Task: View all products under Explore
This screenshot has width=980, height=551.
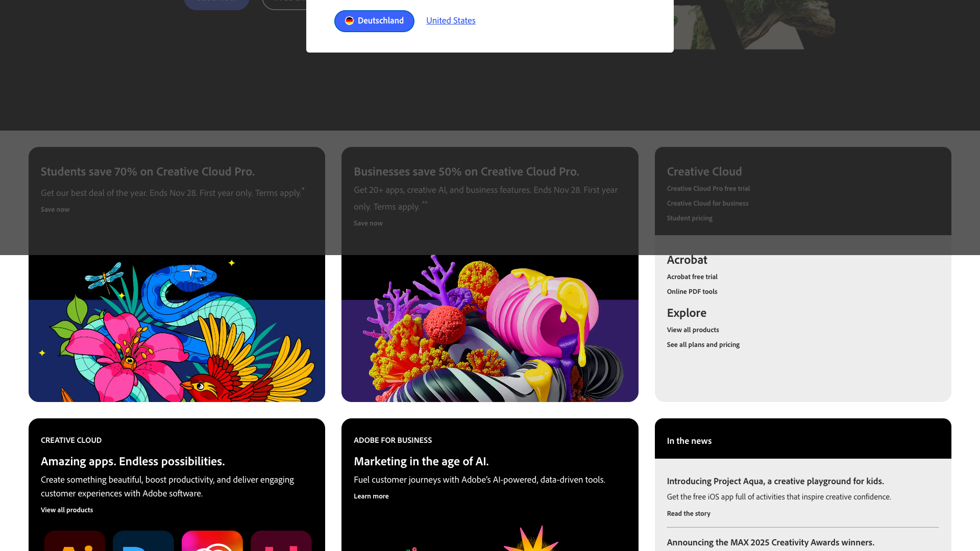Action: (x=693, y=330)
